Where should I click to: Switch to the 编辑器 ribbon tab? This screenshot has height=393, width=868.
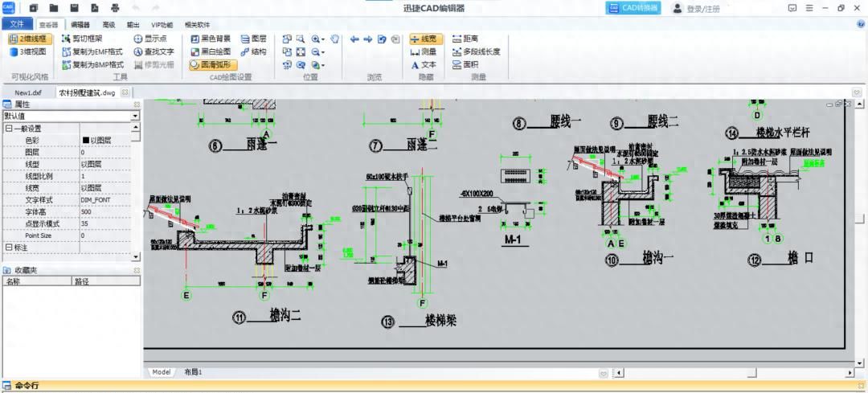(80, 25)
